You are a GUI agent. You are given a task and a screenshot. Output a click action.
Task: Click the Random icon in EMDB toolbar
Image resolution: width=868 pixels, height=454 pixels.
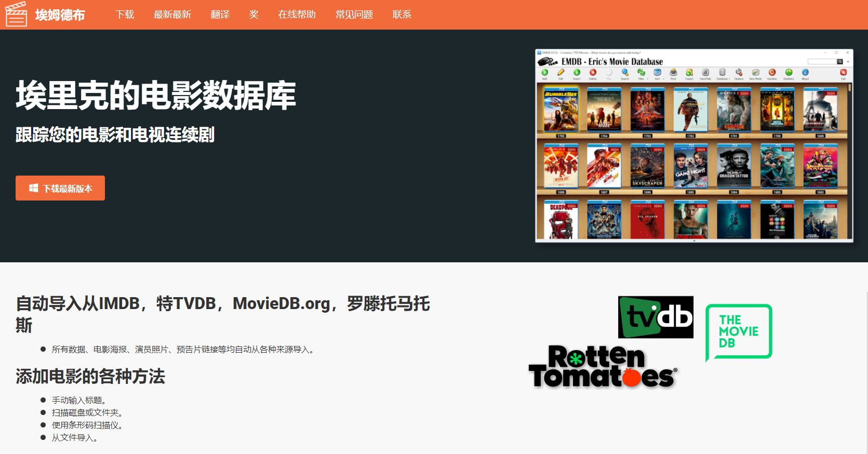772,73
